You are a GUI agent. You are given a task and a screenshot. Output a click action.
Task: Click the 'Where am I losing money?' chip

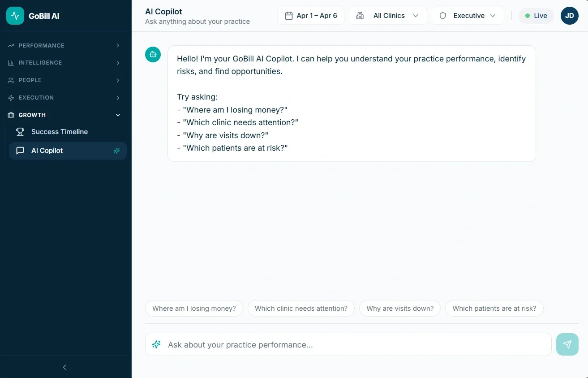[194, 308]
